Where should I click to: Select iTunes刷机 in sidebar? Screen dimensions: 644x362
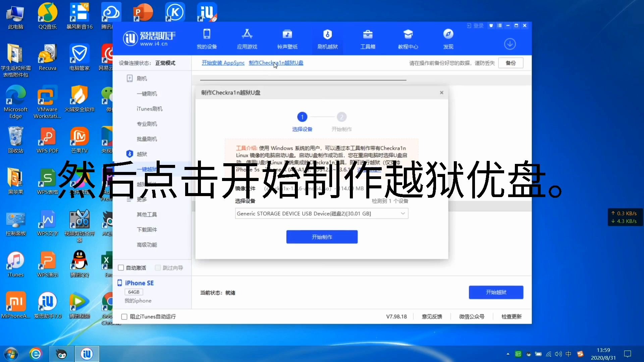[x=149, y=109]
